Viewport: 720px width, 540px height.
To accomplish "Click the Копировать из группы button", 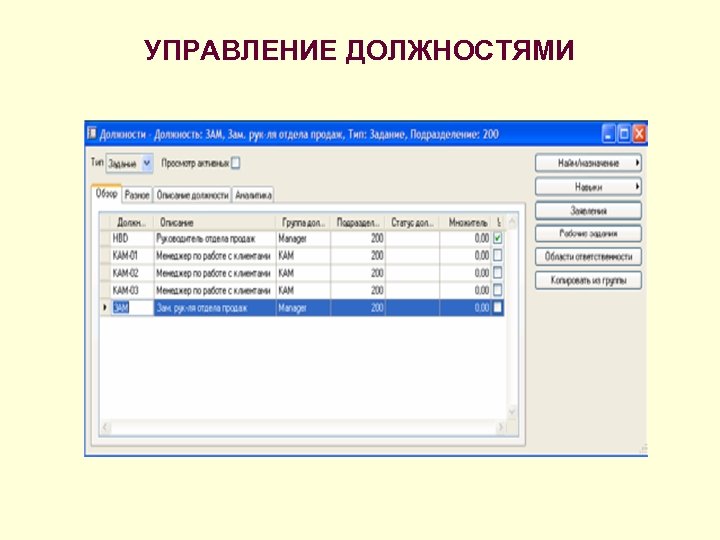I will coord(588,280).
